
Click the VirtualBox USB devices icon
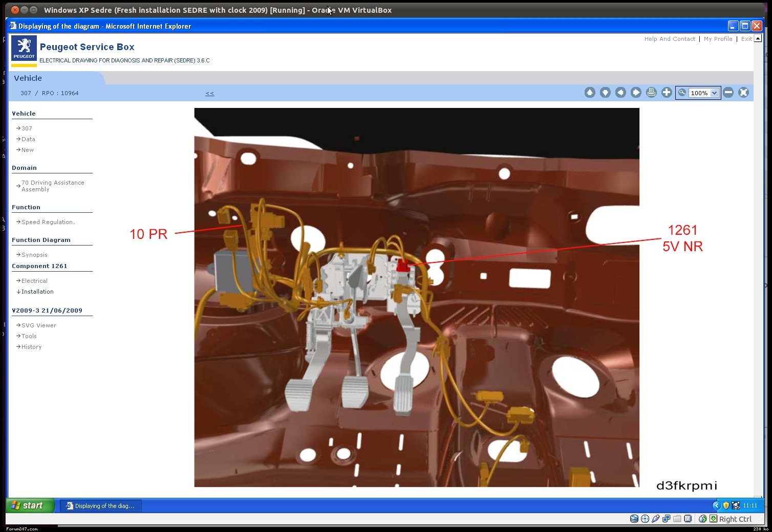[655, 519]
